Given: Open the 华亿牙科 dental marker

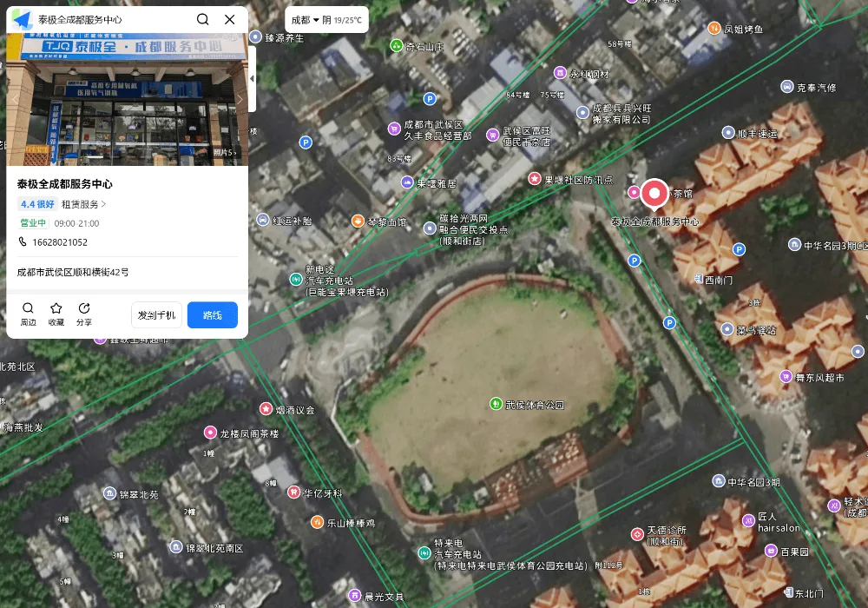Looking at the screenshot, I should (293, 492).
